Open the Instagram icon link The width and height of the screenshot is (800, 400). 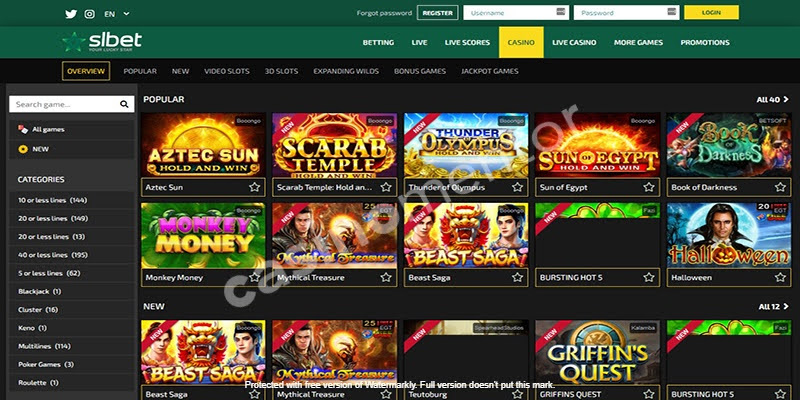pos(90,14)
